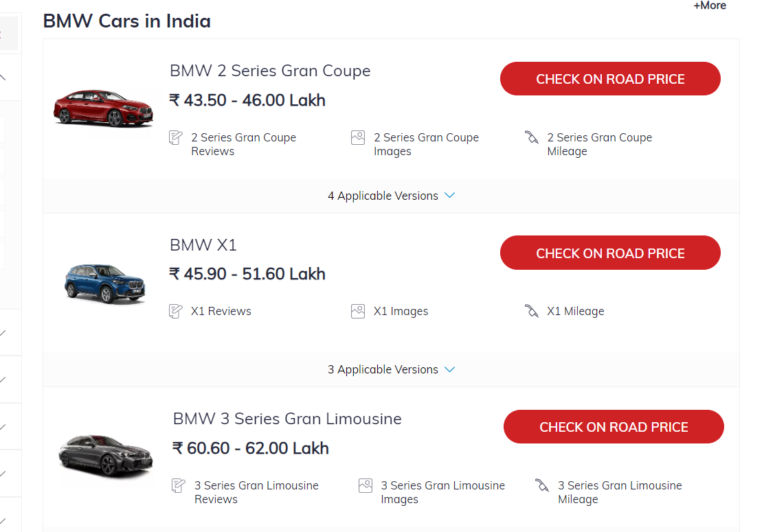
Task: Expand the +More option at top right
Action: 709,5
